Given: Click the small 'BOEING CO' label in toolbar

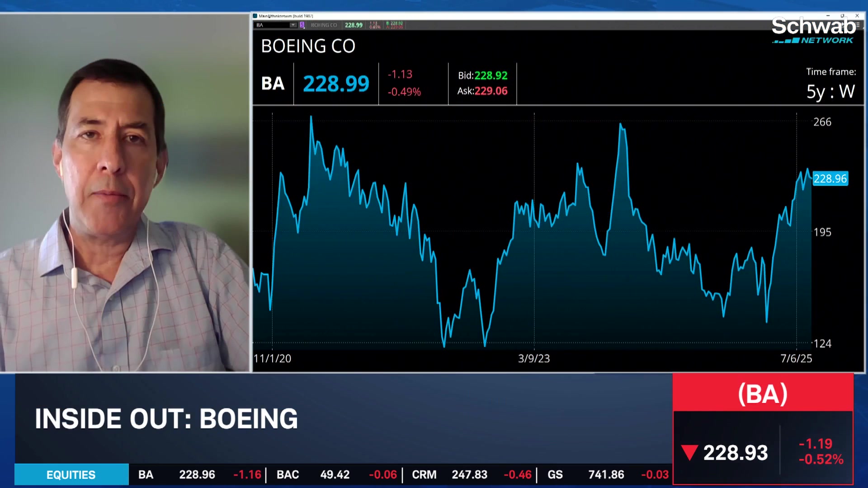Looking at the screenshot, I should click(x=324, y=25).
